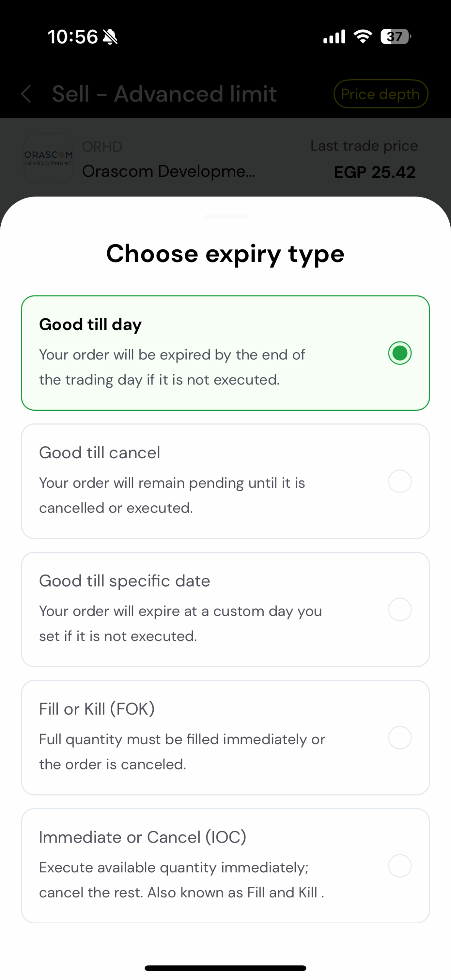Select the Good till specific date radio
Screen dimensions: 451x980
click(x=400, y=609)
